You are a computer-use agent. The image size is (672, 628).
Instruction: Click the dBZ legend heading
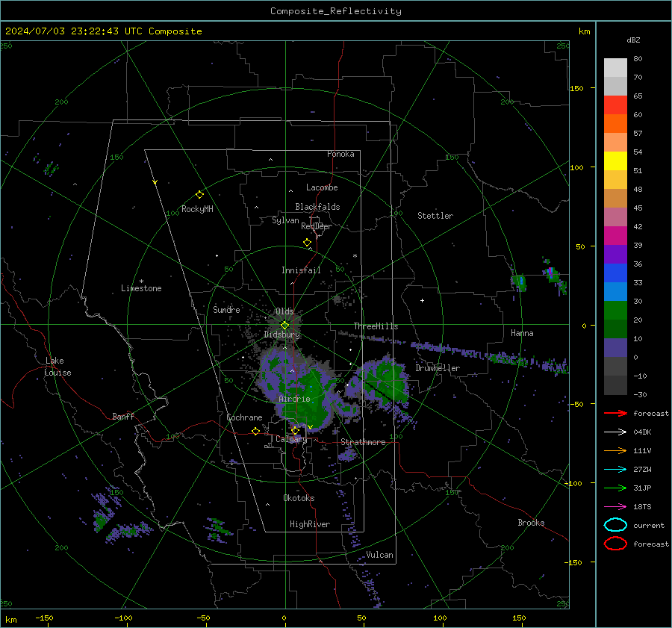633,40
